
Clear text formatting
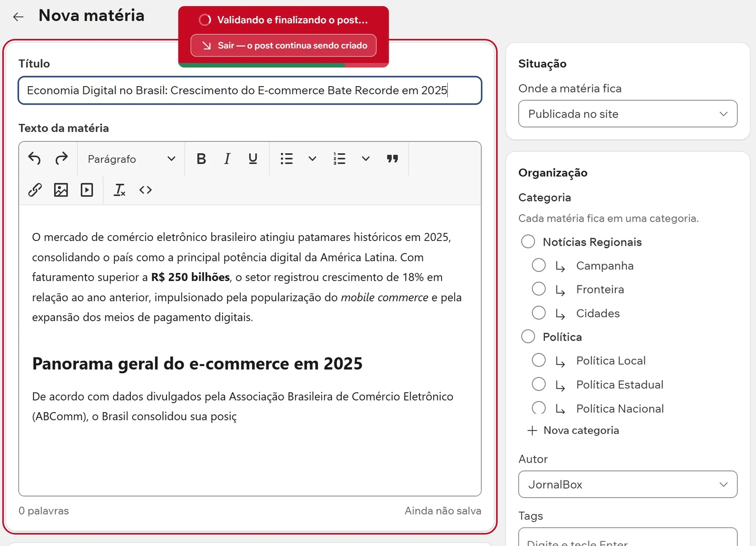[x=120, y=190]
